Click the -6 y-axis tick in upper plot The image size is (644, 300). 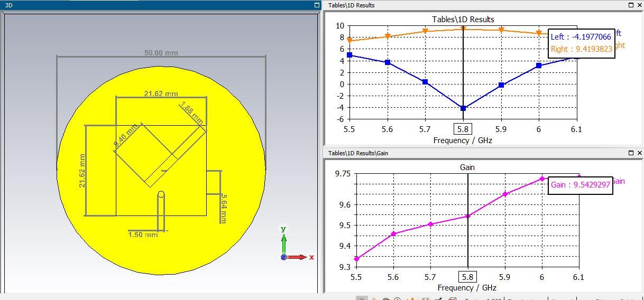coord(340,119)
